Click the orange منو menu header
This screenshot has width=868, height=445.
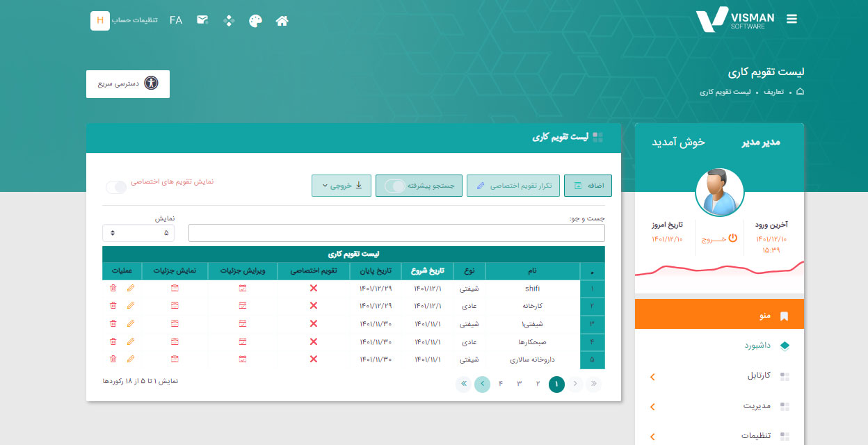(x=719, y=315)
